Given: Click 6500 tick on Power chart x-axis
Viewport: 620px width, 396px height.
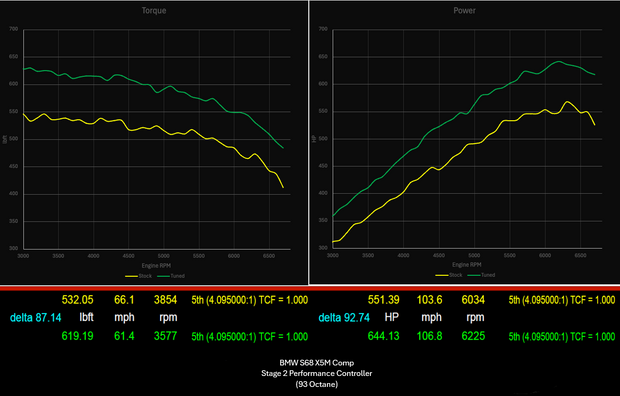Looking at the screenshot, I should [x=580, y=256].
